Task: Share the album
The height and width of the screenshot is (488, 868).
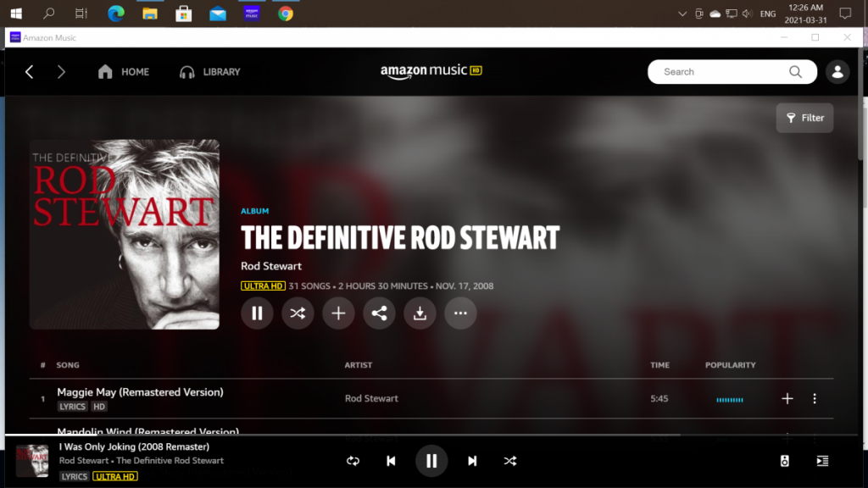Action: coord(379,313)
